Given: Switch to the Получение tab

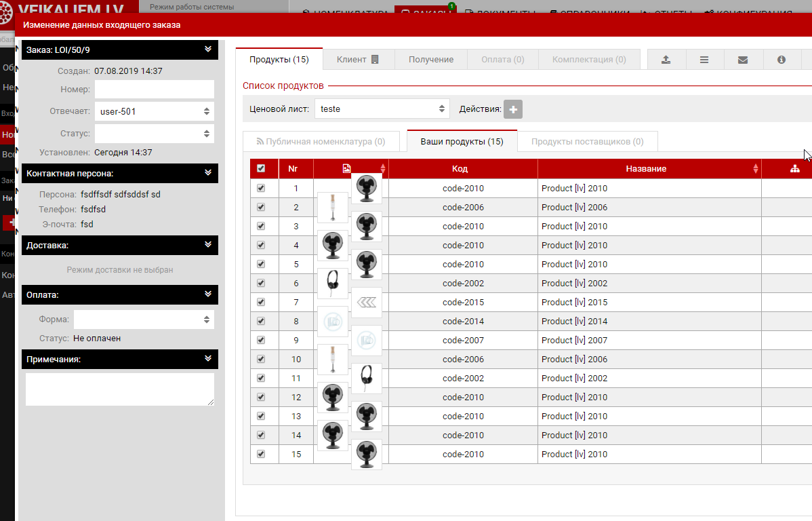Looking at the screenshot, I should coord(430,60).
